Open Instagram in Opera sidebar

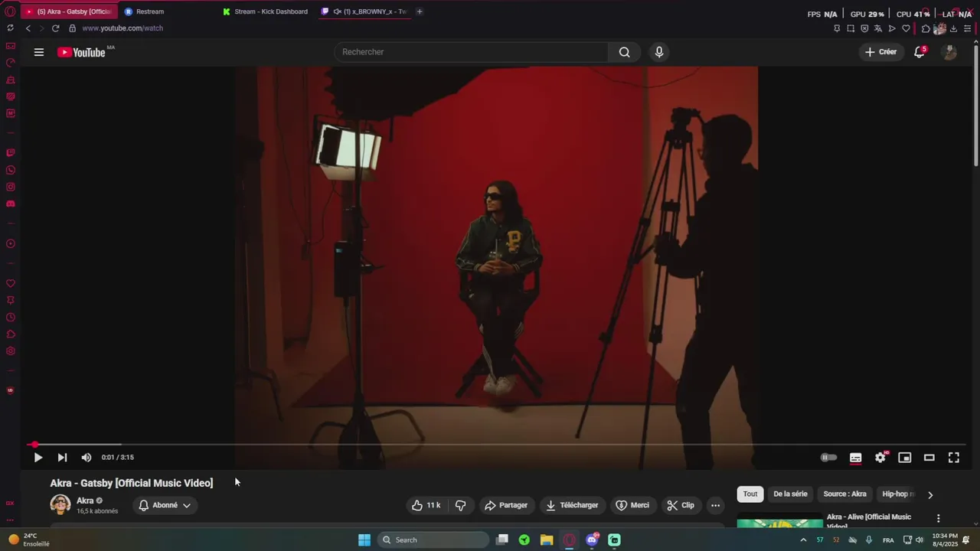tap(11, 187)
